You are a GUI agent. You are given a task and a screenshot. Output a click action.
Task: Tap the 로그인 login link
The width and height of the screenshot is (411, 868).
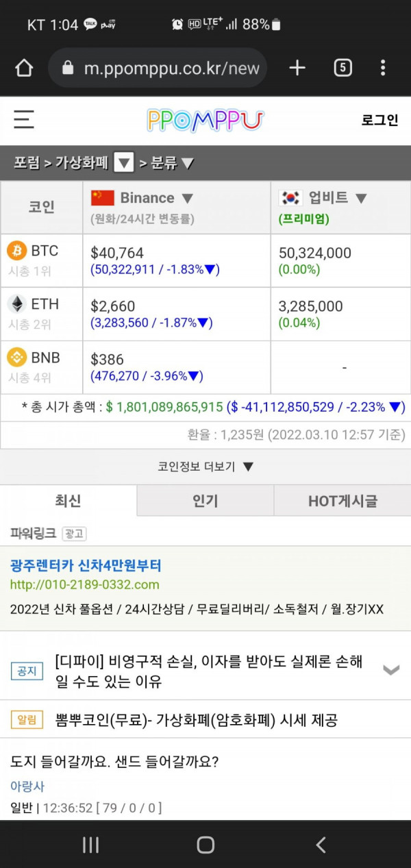[380, 120]
